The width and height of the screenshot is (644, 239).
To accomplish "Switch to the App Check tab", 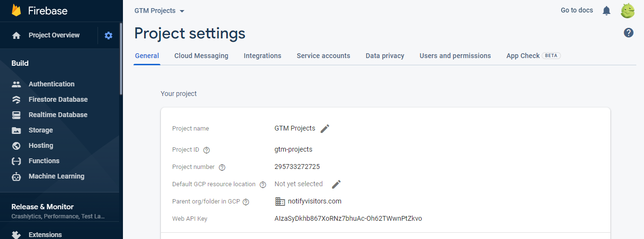I will [534, 56].
